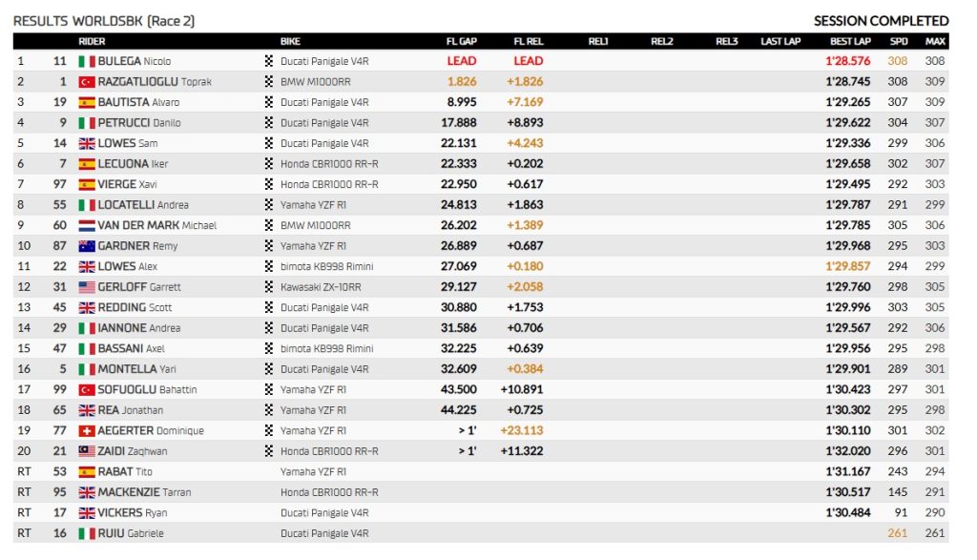Click the Malaysian flag beside ZAIDI Zaqhwan
Screen dimensions: 977x560
pyautogui.click(x=87, y=451)
